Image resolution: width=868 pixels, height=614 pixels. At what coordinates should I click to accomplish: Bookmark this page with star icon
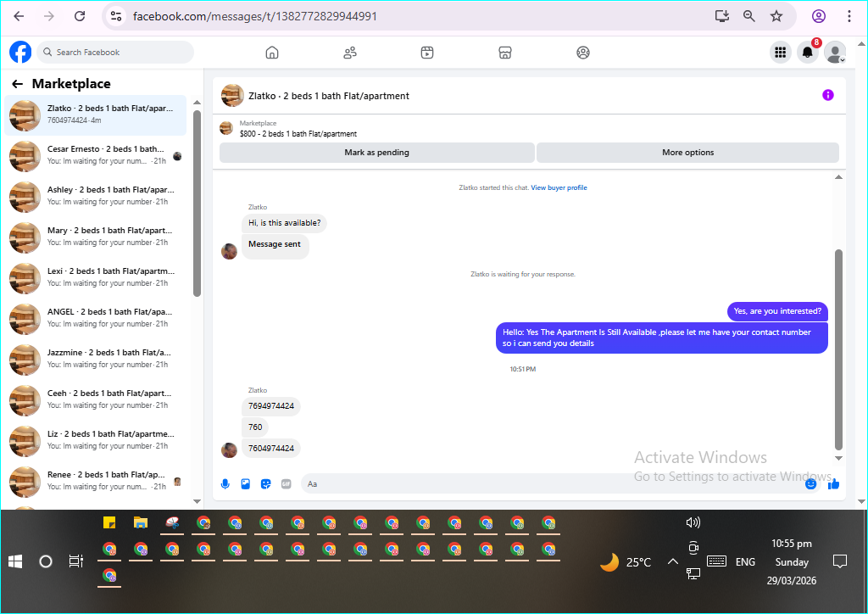pyautogui.click(x=776, y=16)
